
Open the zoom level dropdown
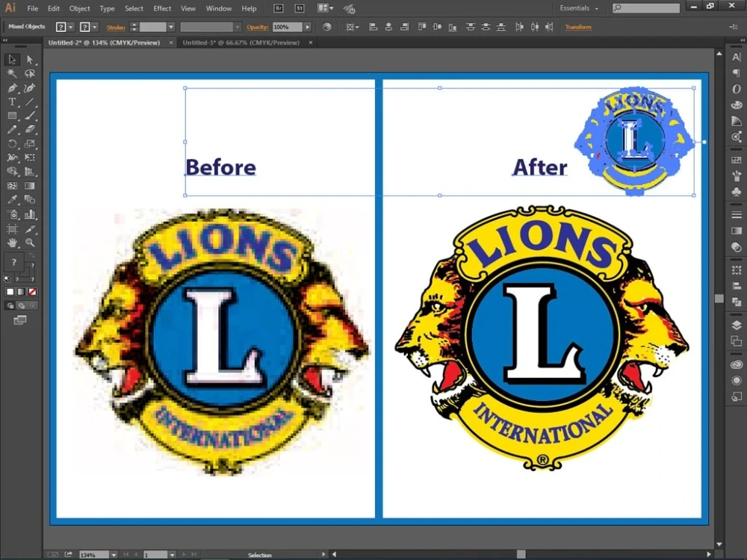114,555
